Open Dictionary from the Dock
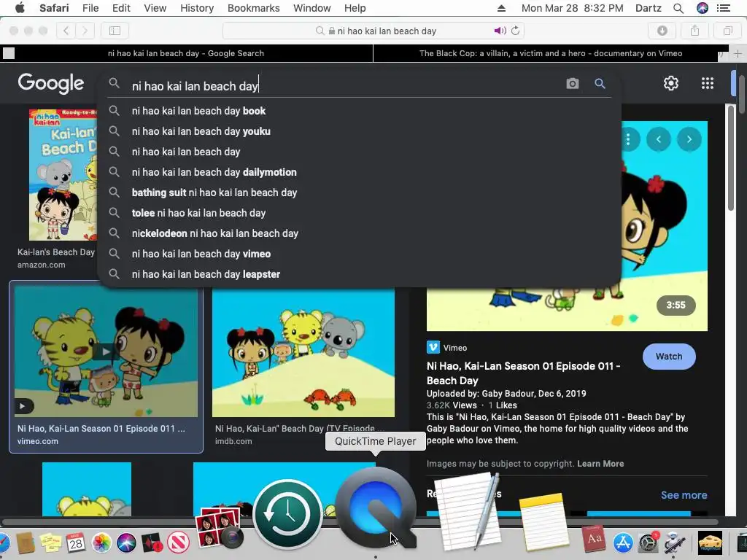Image resolution: width=747 pixels, height=560 pixels. 594,539
